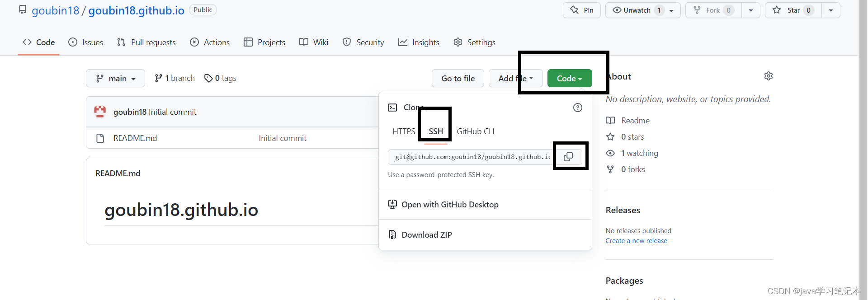The height and width of the screenshot is (300, 868).
Task: Select the SSH clone tab
Action: pos(436,131)
